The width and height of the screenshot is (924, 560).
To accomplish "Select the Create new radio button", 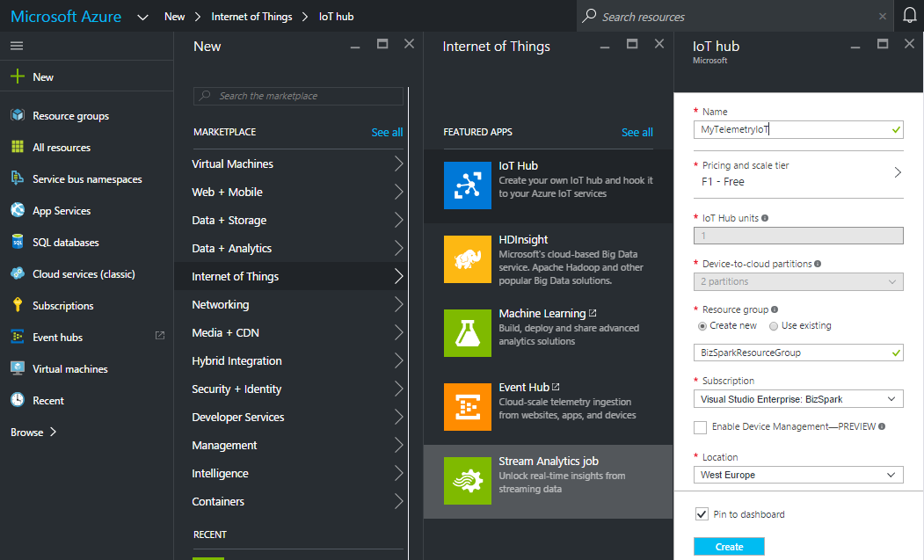I will (702, 326).
